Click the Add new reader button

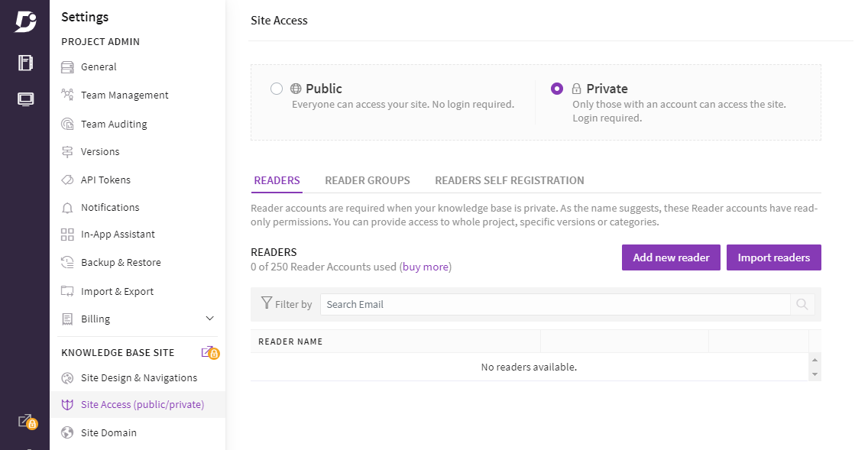pyautogui.click(x=670, y=257)
